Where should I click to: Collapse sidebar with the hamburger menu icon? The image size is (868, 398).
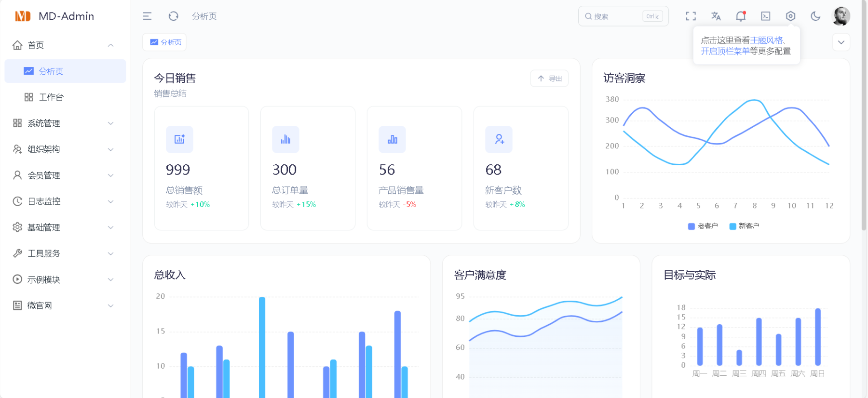click(147, 16)
